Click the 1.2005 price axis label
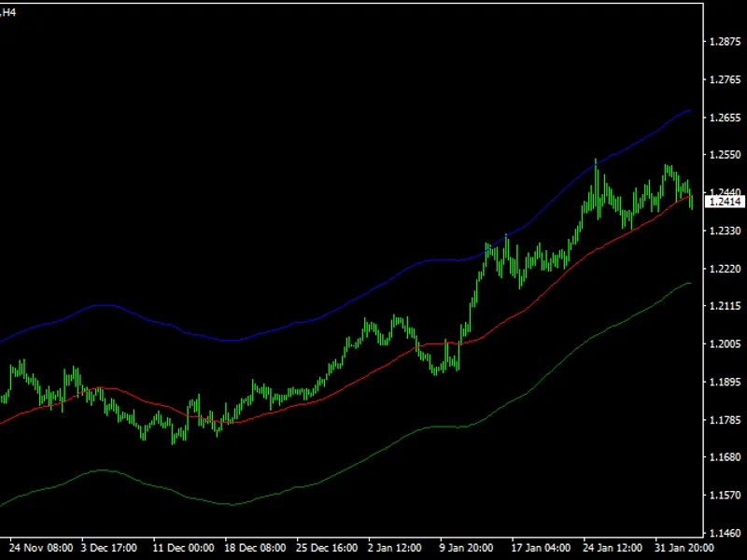Viewport: 747px width, 560px height. pyautogui.click(x=726, y=344)
